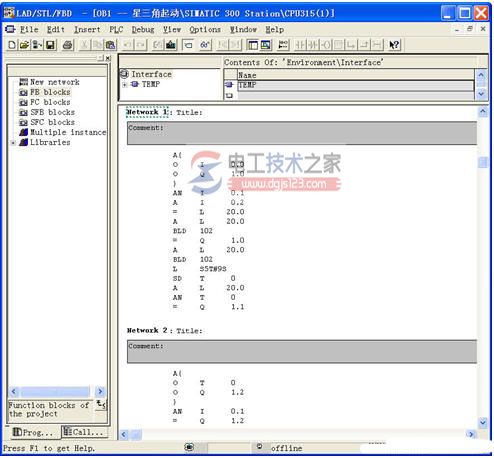
Task: Open the View menu
Action: pyautogui.click(x=172, y=30)
